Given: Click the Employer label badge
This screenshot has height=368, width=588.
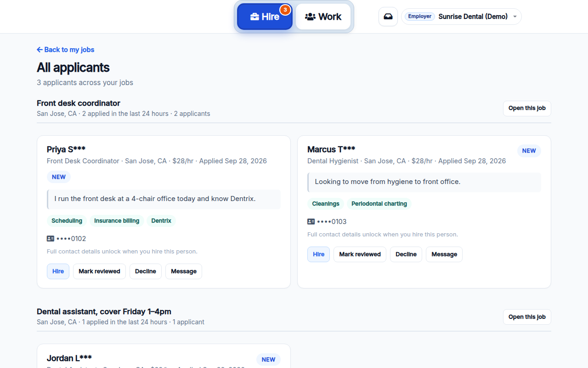Looking at the screenshot, I should [x=420, y=17].
